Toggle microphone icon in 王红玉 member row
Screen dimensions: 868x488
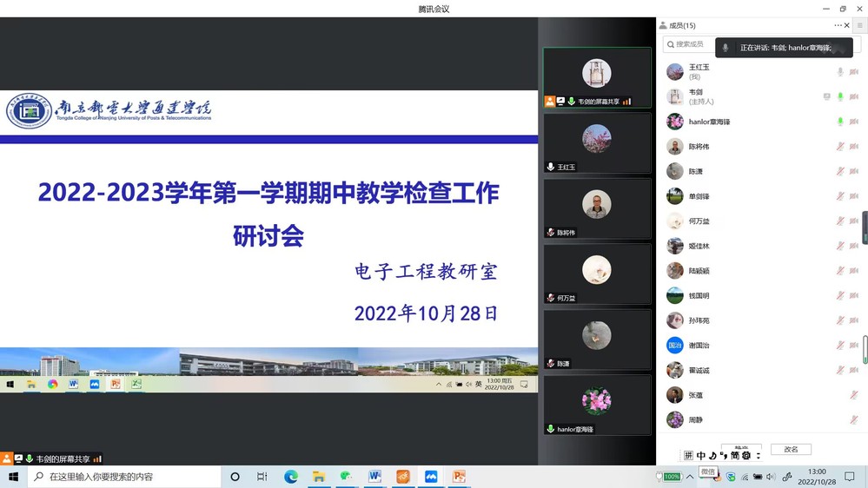click(840, 72)
